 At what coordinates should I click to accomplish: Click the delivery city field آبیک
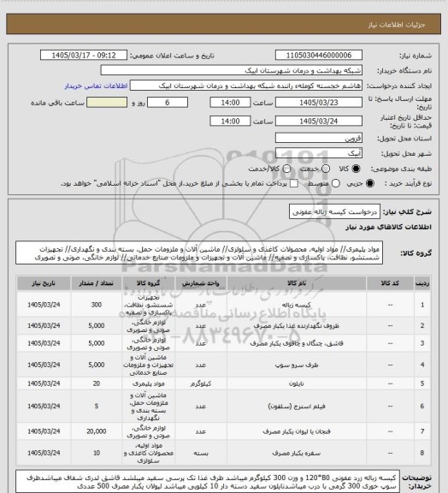click(x=319, y=153)
